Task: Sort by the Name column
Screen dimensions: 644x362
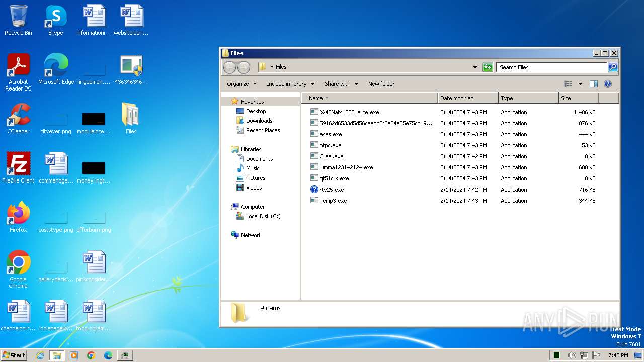Action: click(369, 98)
